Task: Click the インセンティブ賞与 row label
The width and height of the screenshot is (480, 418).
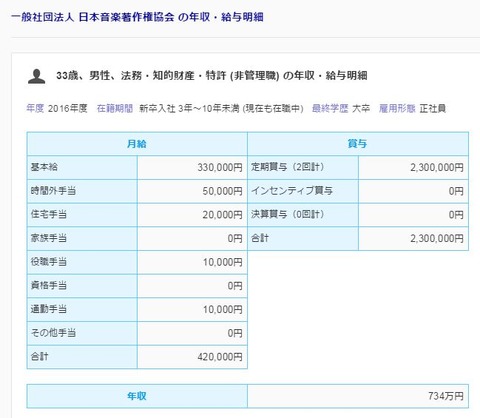Action: click(x=292, y=191)
